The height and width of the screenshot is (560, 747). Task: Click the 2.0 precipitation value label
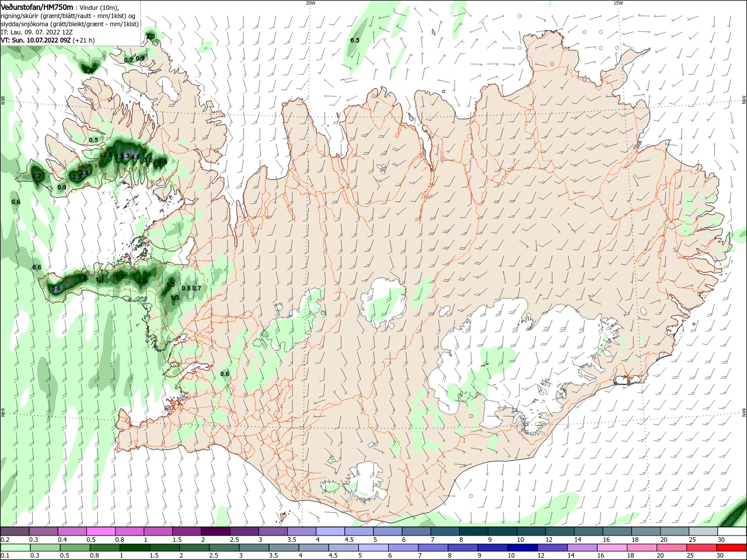tap(142, 281)
